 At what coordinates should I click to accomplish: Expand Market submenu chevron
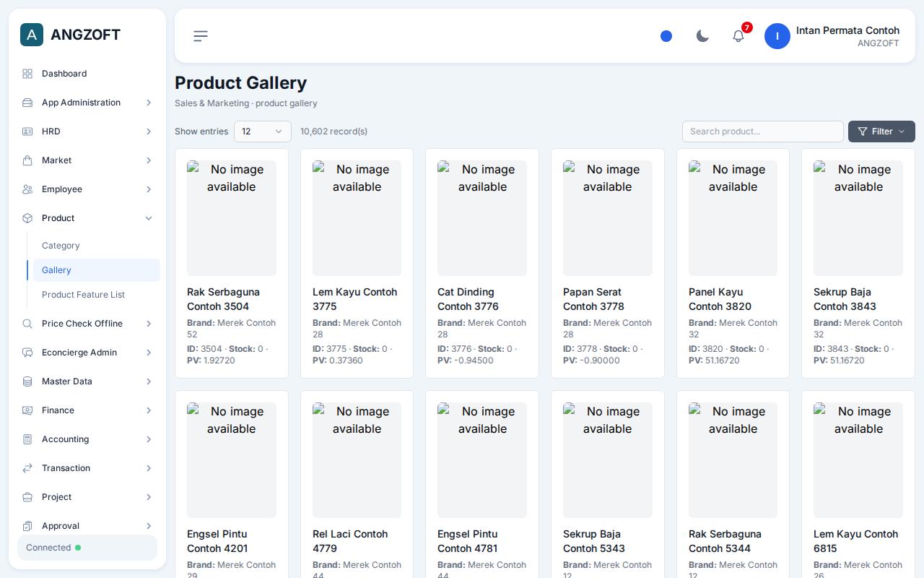point(149,160)
